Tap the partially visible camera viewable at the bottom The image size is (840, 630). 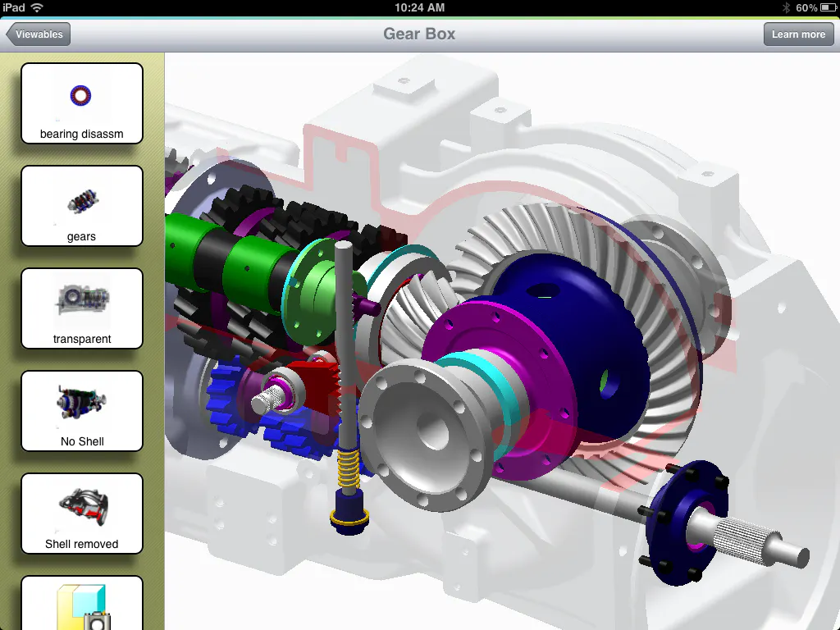pos(82,607)
